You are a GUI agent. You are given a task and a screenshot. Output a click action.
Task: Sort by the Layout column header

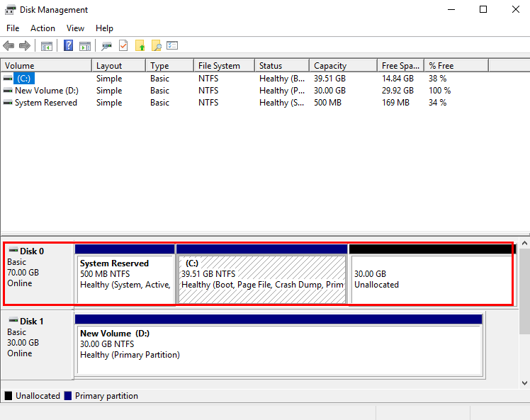(x=119, y=66)
